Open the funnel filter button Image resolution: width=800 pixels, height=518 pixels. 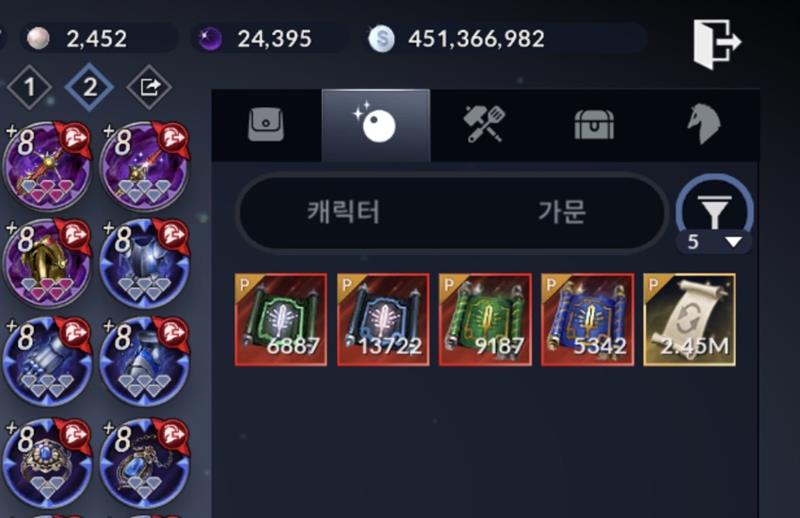coord(714,210)
